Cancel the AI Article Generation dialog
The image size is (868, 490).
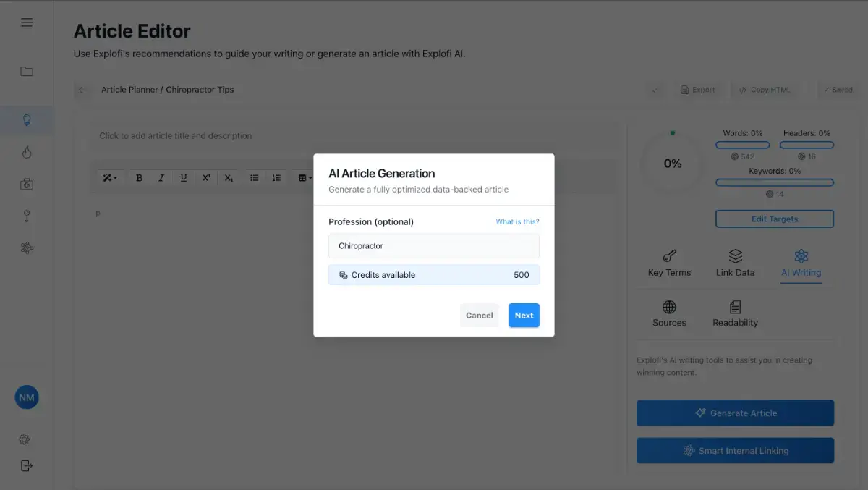(x=479, y=316)
